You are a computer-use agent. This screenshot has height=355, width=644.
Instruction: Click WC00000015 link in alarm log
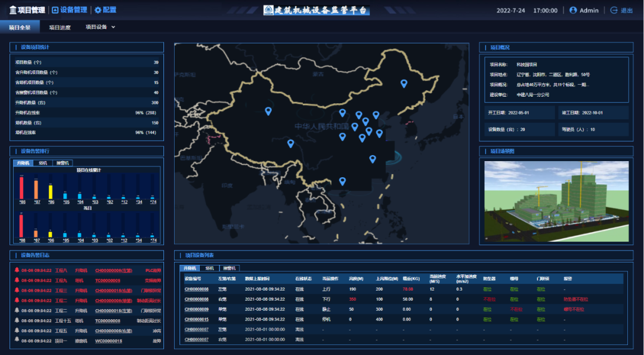(109, 341)
